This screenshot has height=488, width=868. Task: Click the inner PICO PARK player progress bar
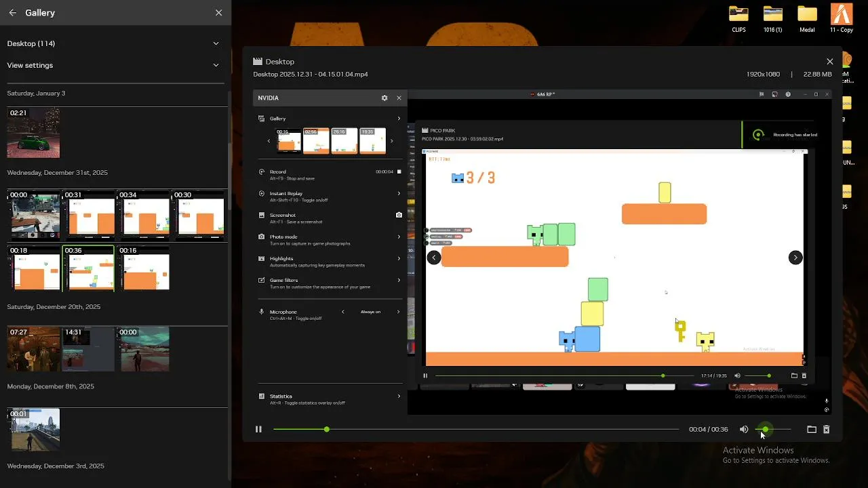click(564, 375)
